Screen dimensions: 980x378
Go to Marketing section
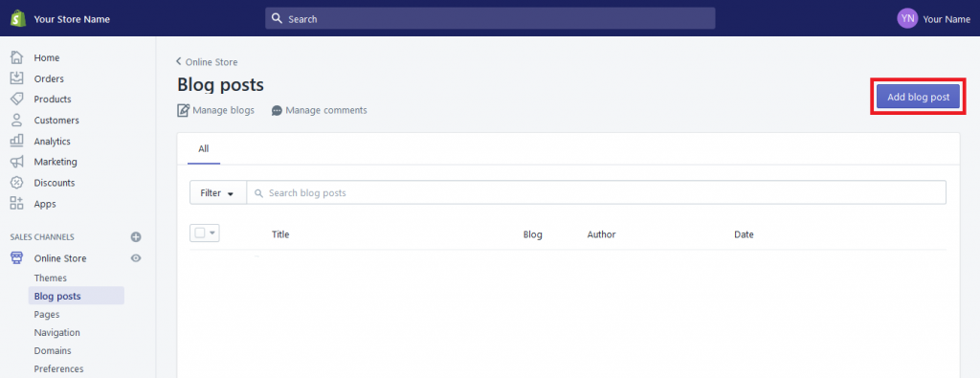[56, 161]
